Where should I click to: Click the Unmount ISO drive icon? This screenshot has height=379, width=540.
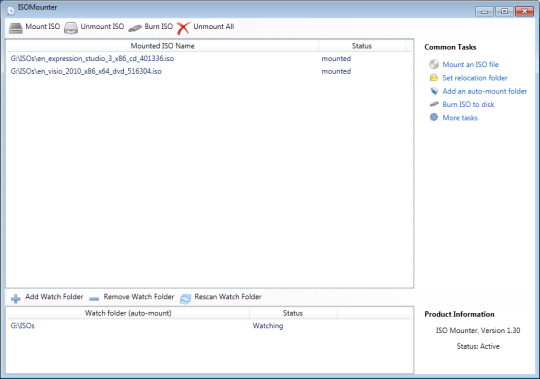[x=71, y=28]
